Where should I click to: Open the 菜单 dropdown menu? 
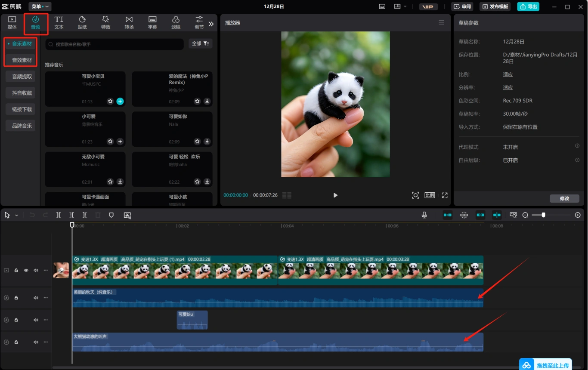(x=40, y=6)
